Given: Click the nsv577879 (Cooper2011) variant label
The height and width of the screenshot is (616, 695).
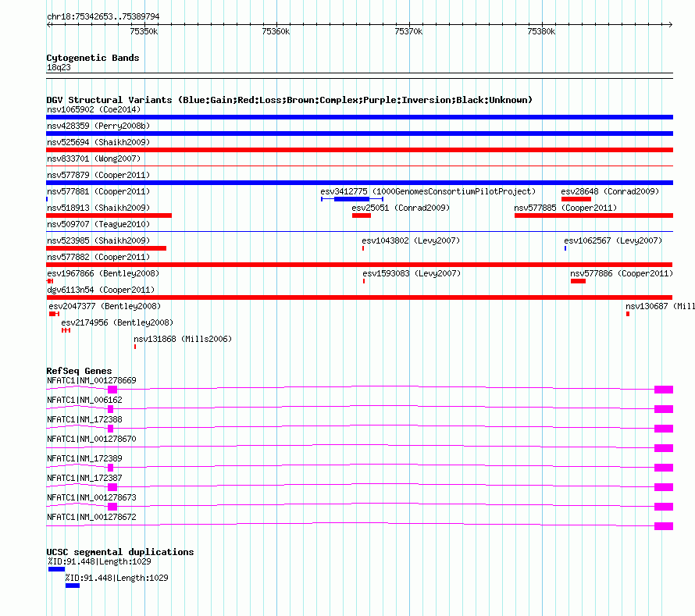Looking at the screenshot, I should pyautogui.click(x=98, y=175).
